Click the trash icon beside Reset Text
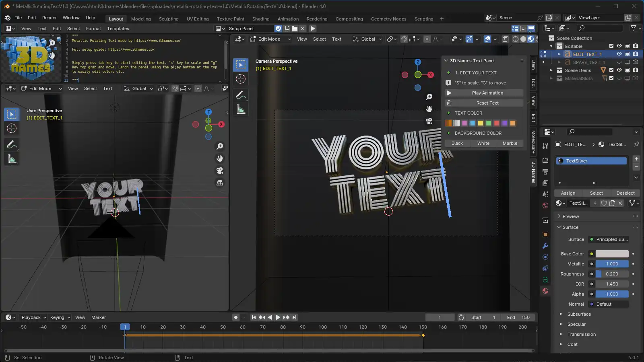 (449, 103)
